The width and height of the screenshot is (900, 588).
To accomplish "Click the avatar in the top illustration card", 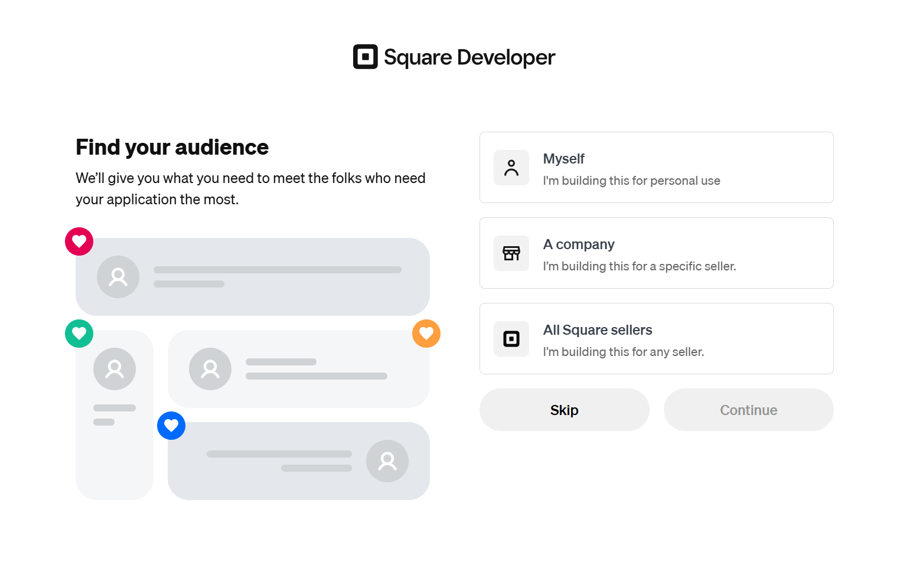I will pos(118,277).
